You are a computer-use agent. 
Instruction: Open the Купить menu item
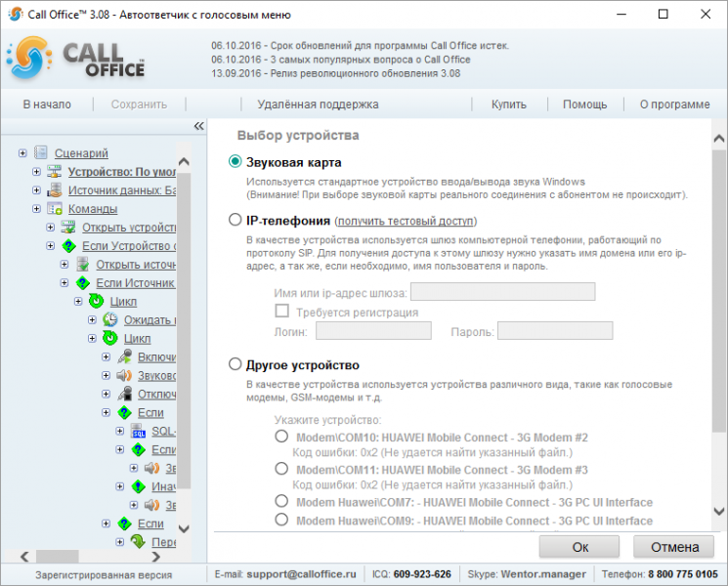tap(509, 105)
